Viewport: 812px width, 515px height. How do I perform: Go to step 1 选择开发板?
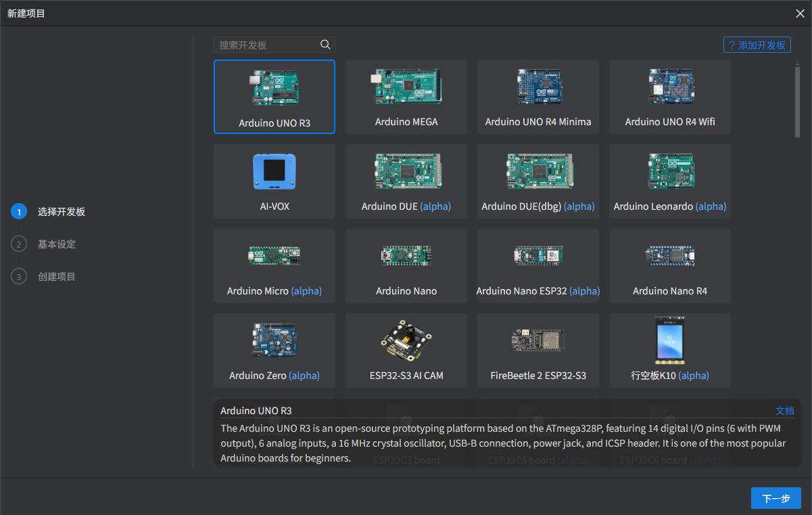pyautogui.click(x=48, y=212)
